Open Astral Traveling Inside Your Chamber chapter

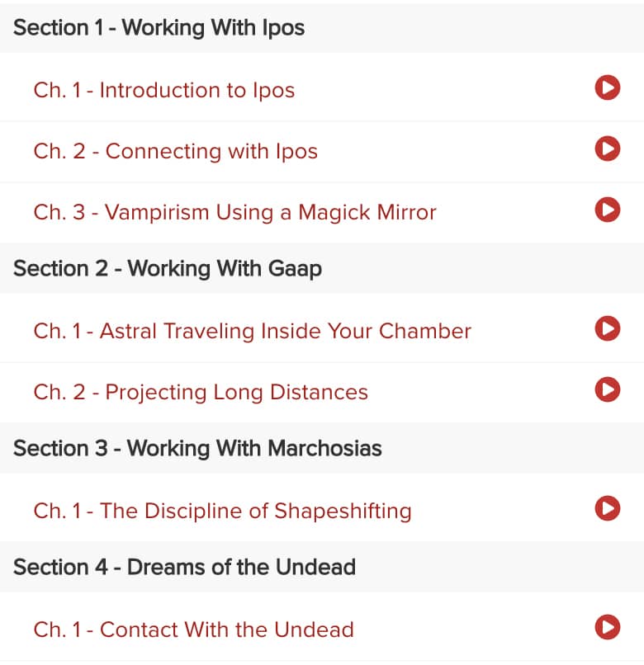coord(252,331)
